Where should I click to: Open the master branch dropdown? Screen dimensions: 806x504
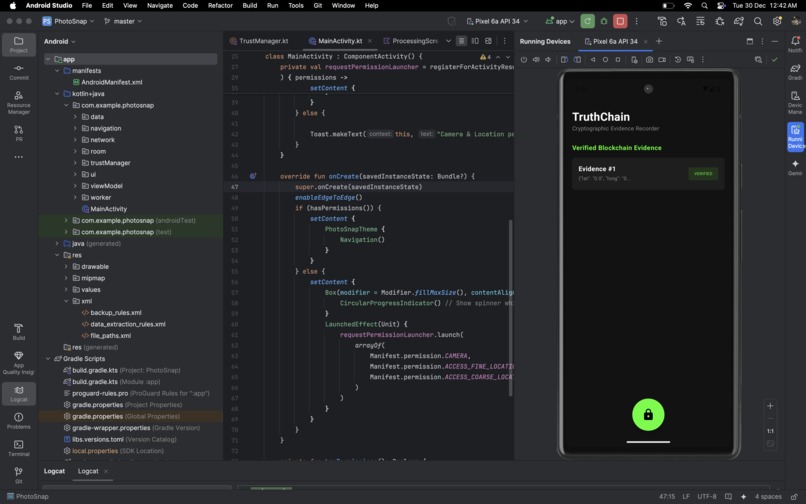123,21
